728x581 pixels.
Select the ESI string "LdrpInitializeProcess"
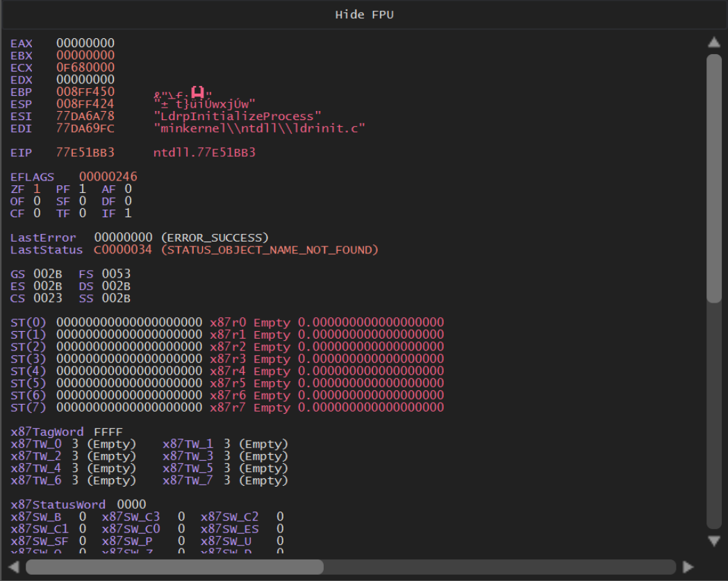click(x=238, y=116)
